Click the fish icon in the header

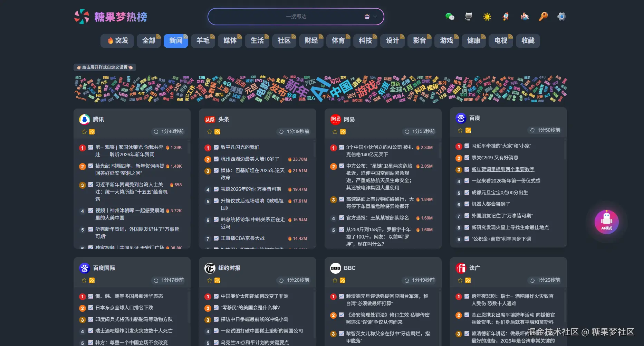click(x=525, y=17)
